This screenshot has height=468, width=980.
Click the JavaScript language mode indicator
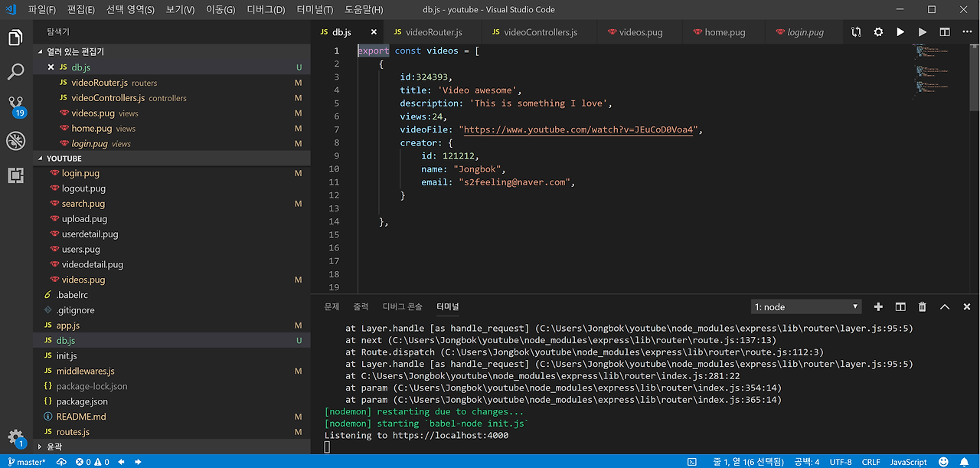(908, 462)
